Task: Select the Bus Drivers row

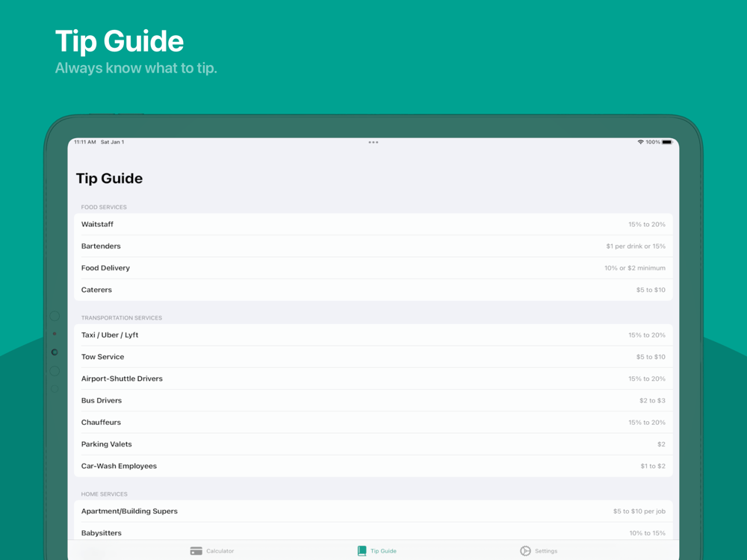Action: click(x=373, y=401)
